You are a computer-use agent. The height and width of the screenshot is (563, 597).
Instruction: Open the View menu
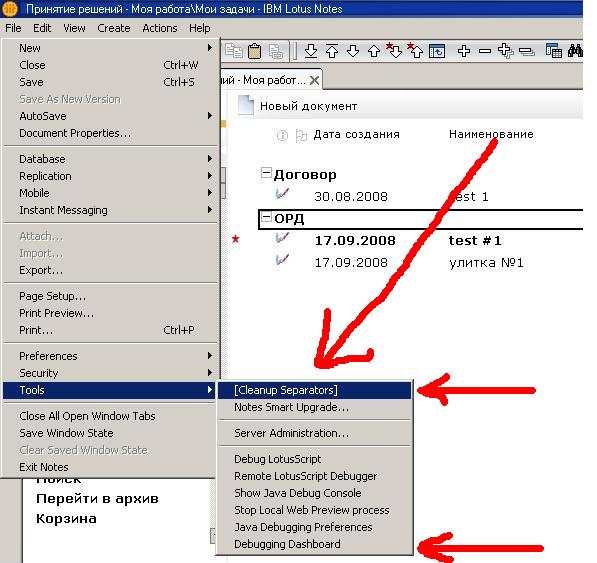(74, 28)
